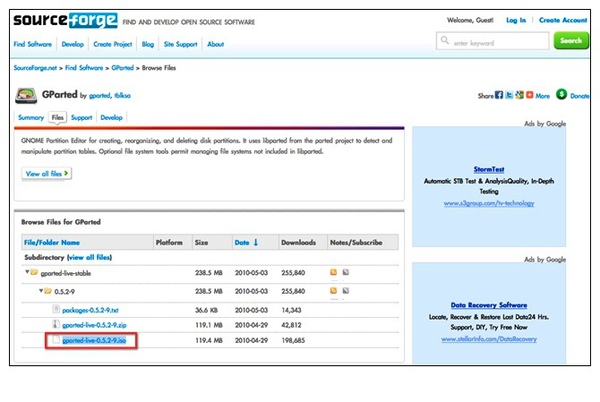Screen dimensions: 600x402
Task: Open RSS feed for gparted-live-stable folder
Action: (x=333, y=272)
